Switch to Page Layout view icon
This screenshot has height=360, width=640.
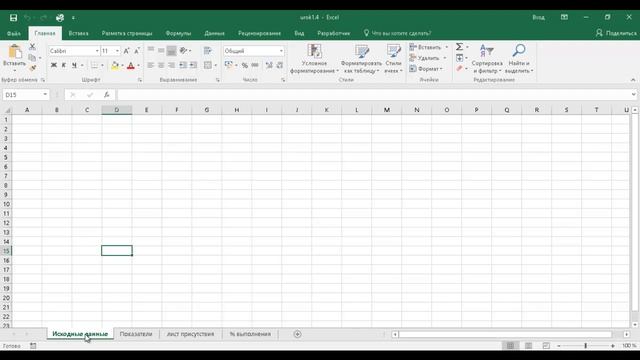pyautogui.click(x=529, y=346)
